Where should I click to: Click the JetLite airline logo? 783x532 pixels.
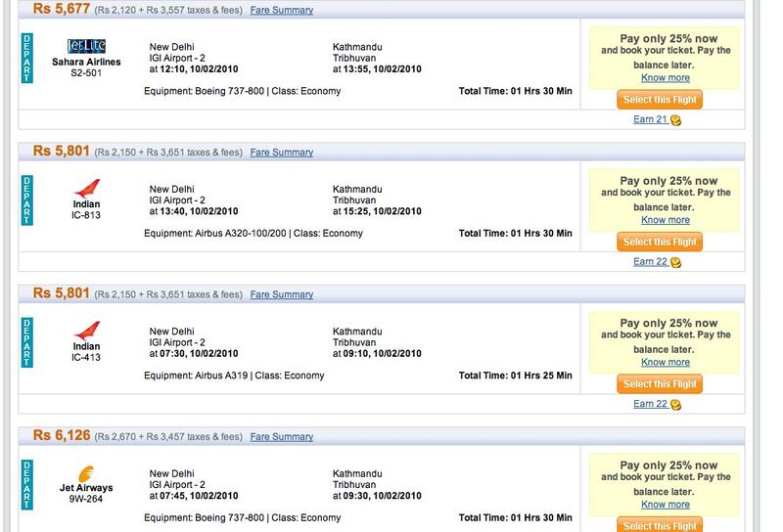(x=86, y=46)
